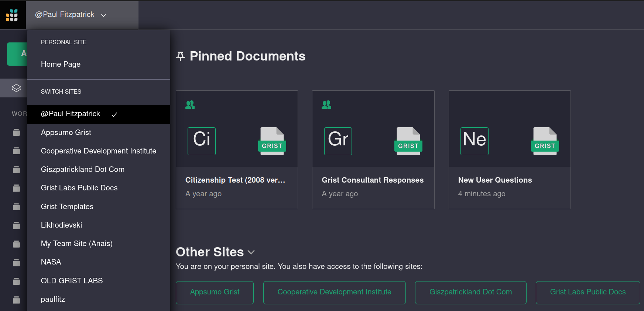Viewport: 644px width, 311px height.
Task: Click the pin icon beside Pinned Documents
Action: click(181, 56)
